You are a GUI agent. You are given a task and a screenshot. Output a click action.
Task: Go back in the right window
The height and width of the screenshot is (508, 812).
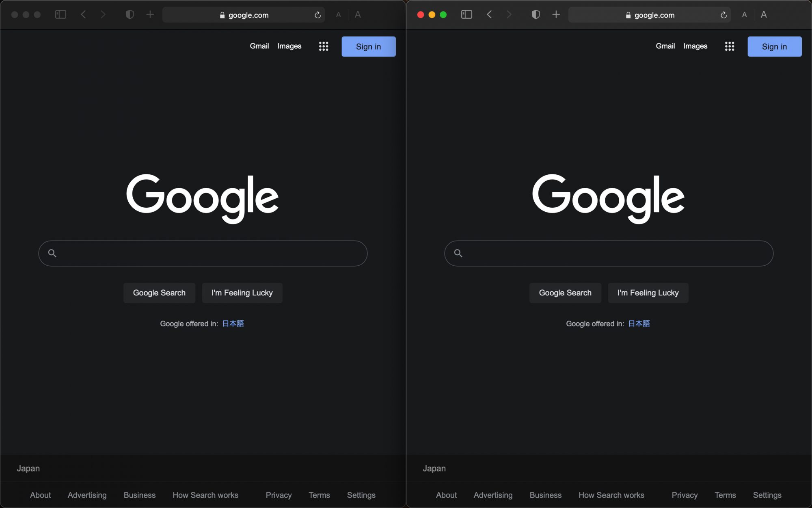[x=489, y=15]
